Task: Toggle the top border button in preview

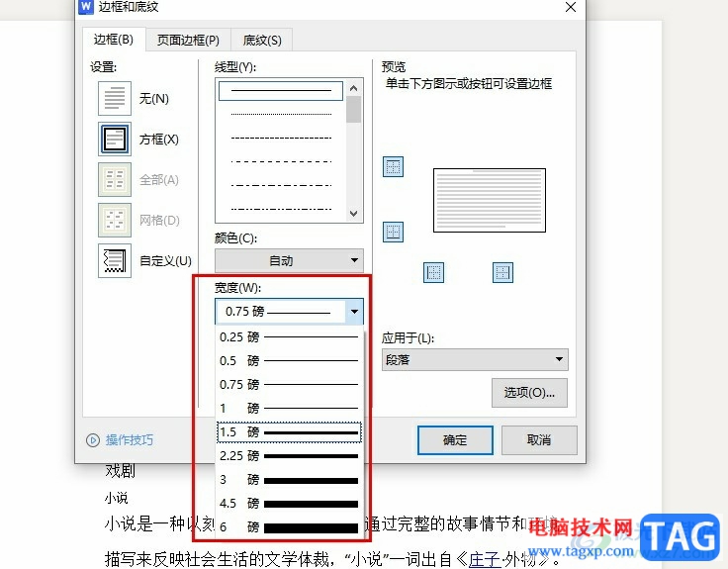Action: (394, 167)
